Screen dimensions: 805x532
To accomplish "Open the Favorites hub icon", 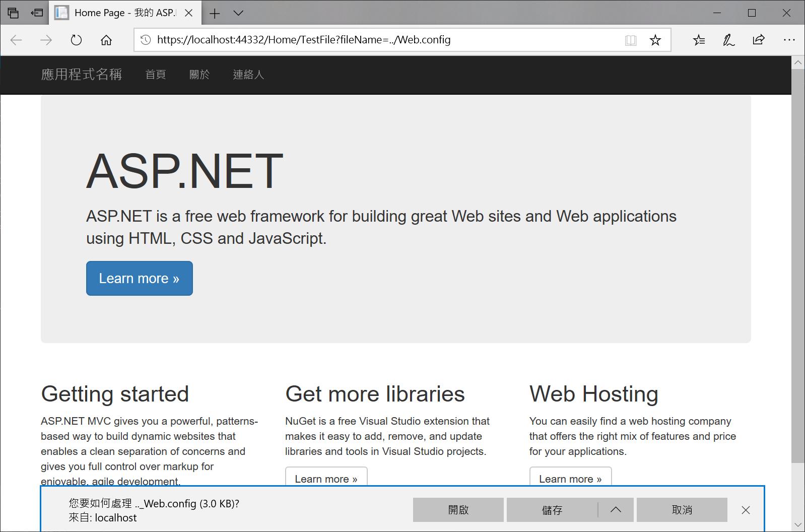I will coord(699,40).
